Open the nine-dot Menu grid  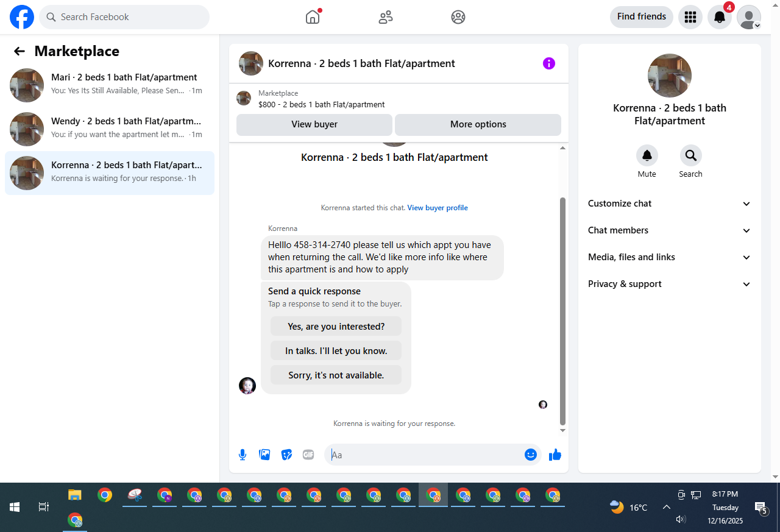690,17
